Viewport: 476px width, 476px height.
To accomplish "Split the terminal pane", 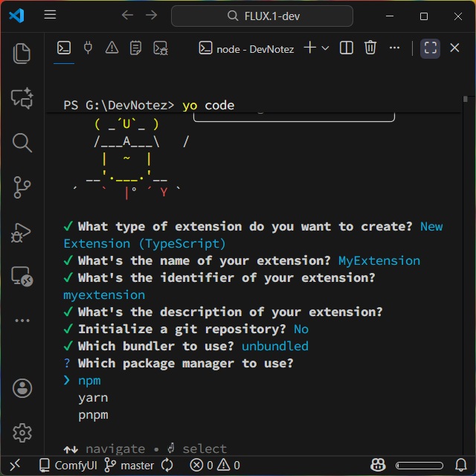I will click(x=347, y=48).
